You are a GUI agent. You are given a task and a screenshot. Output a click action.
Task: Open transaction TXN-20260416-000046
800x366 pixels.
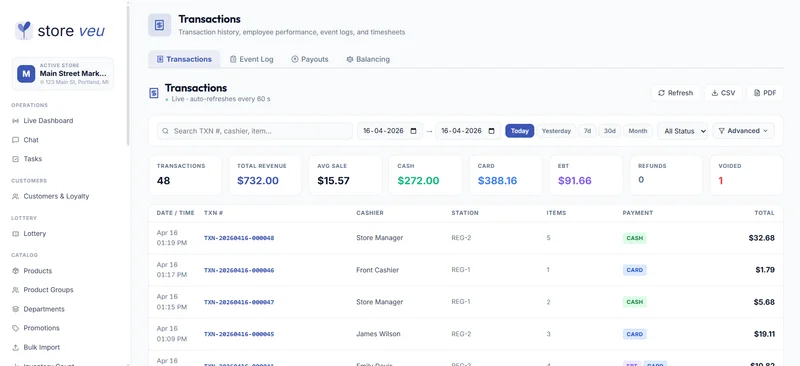[x=239, y=270]
